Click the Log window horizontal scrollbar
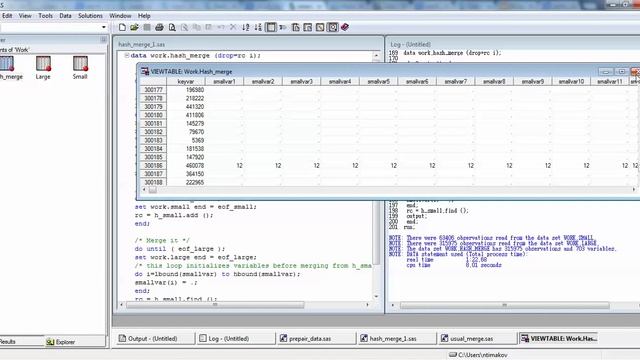The image size is (640, 360). (504, 305)
